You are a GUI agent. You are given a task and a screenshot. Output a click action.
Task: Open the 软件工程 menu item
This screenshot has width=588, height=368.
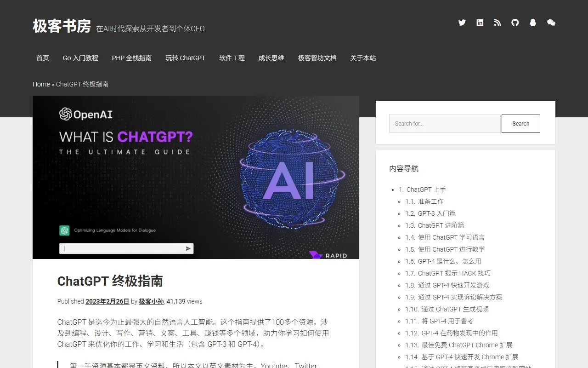click(232, 58)
